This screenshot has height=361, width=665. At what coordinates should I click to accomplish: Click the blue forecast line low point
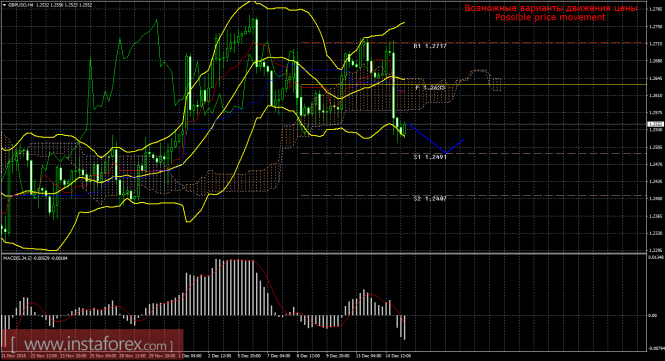(x=445, y=153)
